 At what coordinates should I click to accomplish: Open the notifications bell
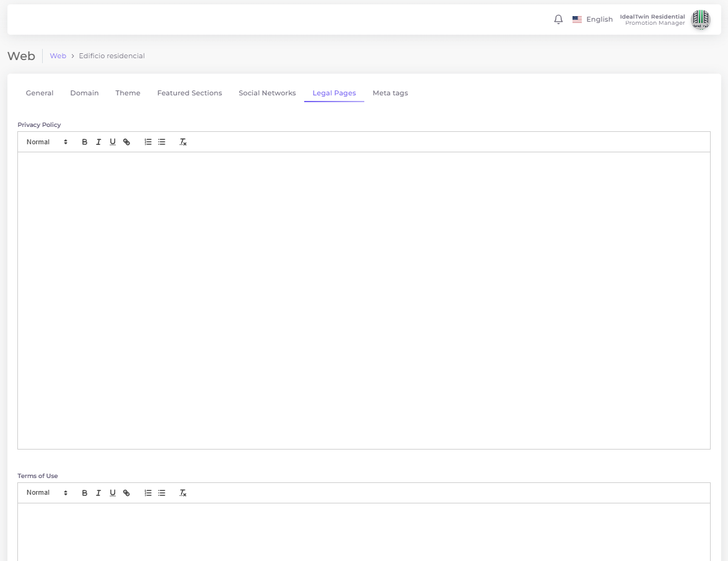pos(558,19)
